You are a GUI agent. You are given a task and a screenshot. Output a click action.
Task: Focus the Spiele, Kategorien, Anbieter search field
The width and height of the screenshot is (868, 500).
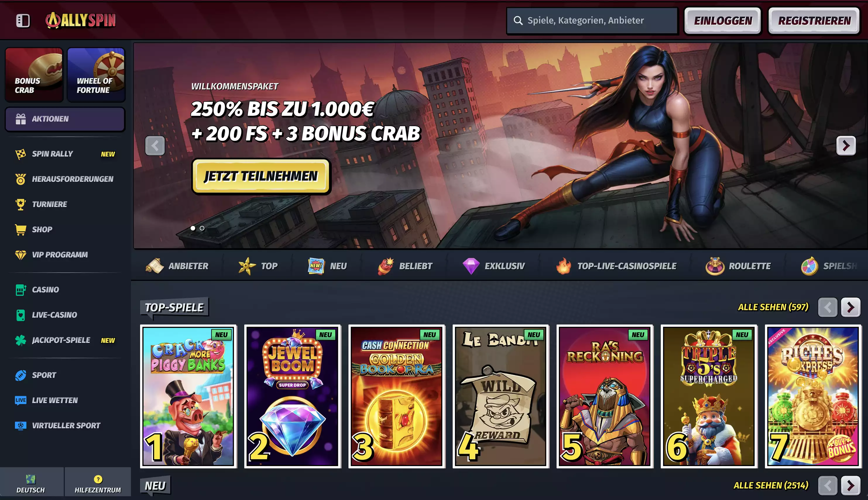pyautogui.click(x=592, y=20)
